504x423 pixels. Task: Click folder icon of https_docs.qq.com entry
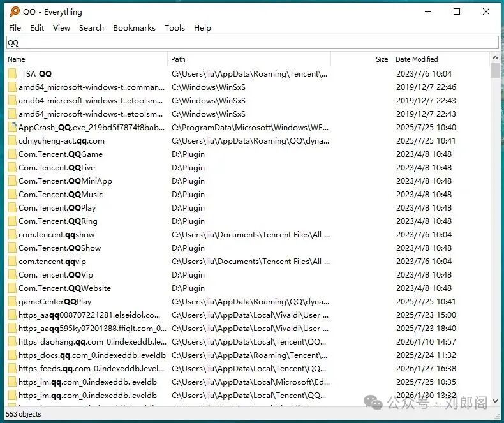click(12, 355)
